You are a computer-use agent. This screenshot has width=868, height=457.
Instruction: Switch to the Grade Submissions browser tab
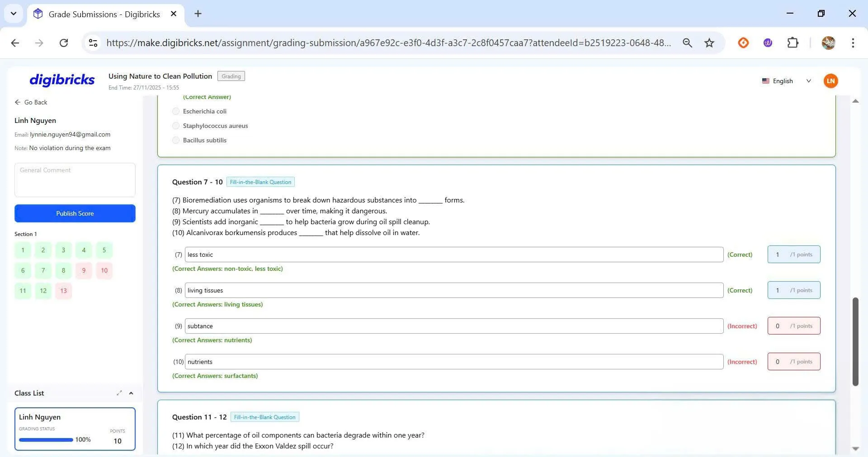[104, 14]
